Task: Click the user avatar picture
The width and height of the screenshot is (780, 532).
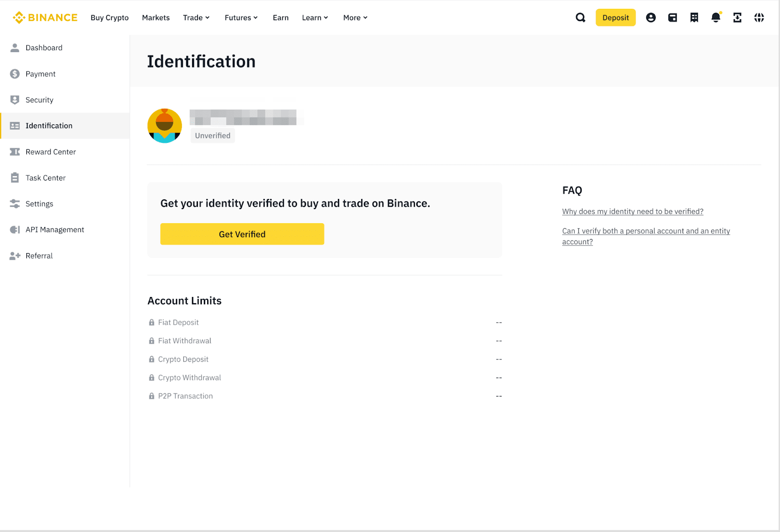Action: [x=165, y=125]
